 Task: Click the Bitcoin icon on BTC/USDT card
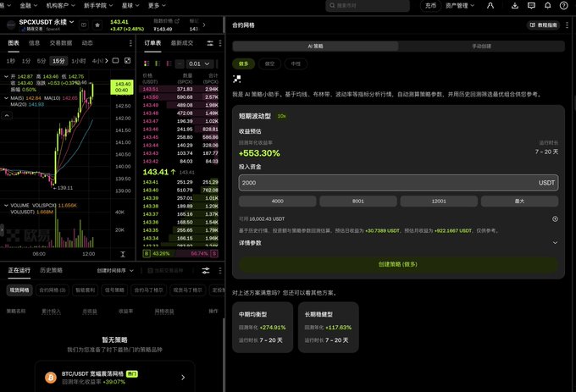(51, 378)
